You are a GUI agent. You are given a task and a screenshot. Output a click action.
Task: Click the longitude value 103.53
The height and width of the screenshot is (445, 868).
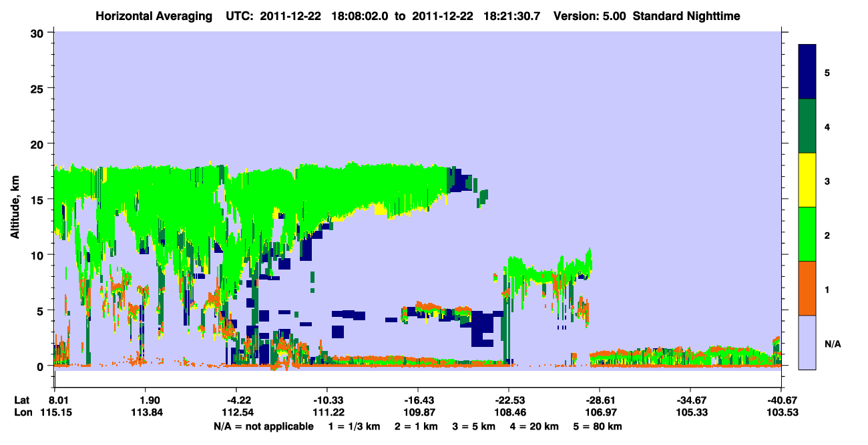click(781, 413)
